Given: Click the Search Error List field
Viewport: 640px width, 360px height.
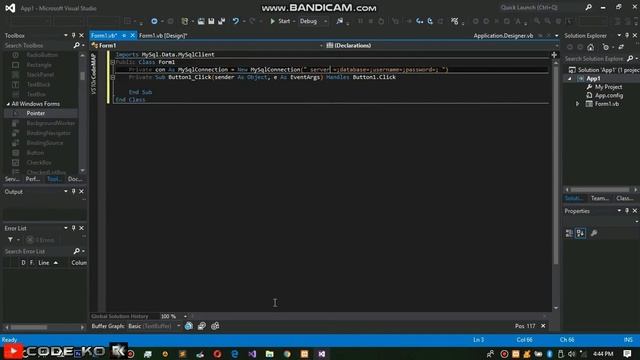Looking at the screenshot, I should point(38,251).
